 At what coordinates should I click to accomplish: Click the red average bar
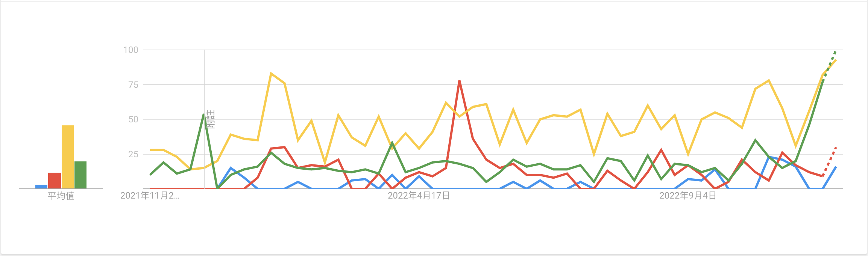pyautogui.click(x=55, y=181)
